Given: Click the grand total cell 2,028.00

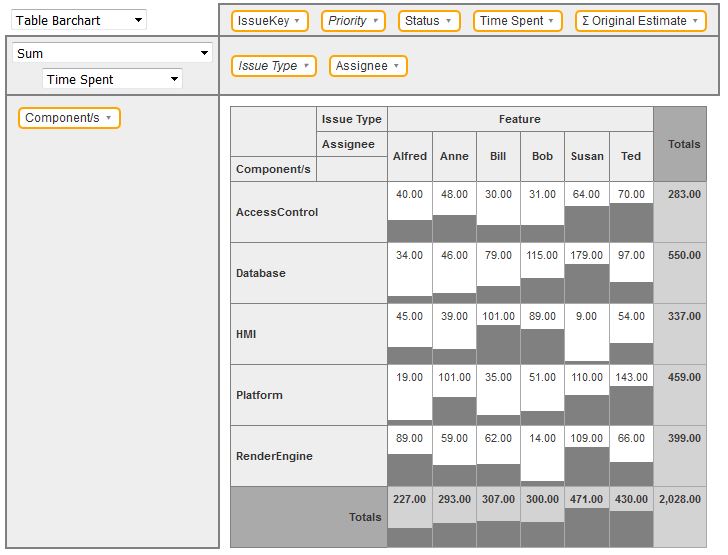Looking at the screenshot, I should point(684,517).
